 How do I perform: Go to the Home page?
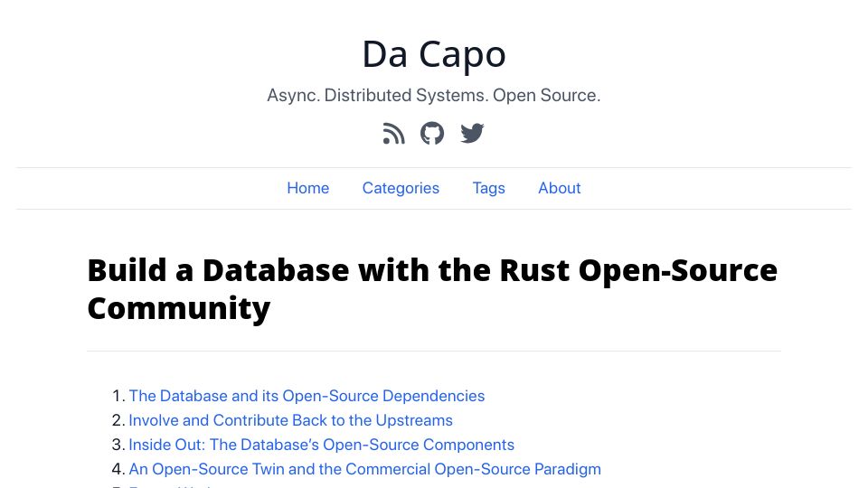[x=307, y=188]
